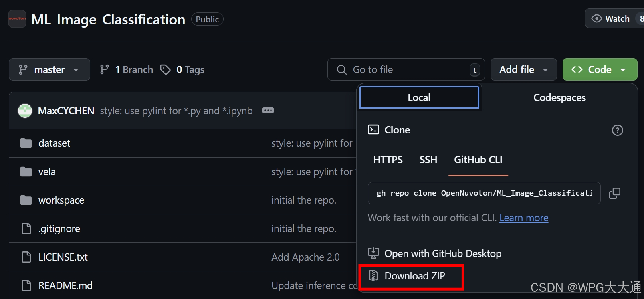Screen dimensions: 644x299
Task: Copy the gh repo clone command
Action: tap(614, 193)
